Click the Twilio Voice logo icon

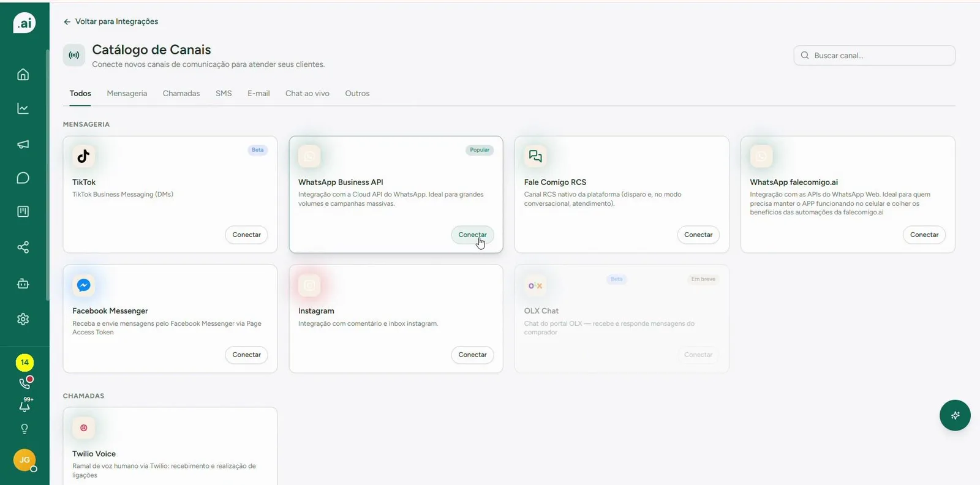83,427
